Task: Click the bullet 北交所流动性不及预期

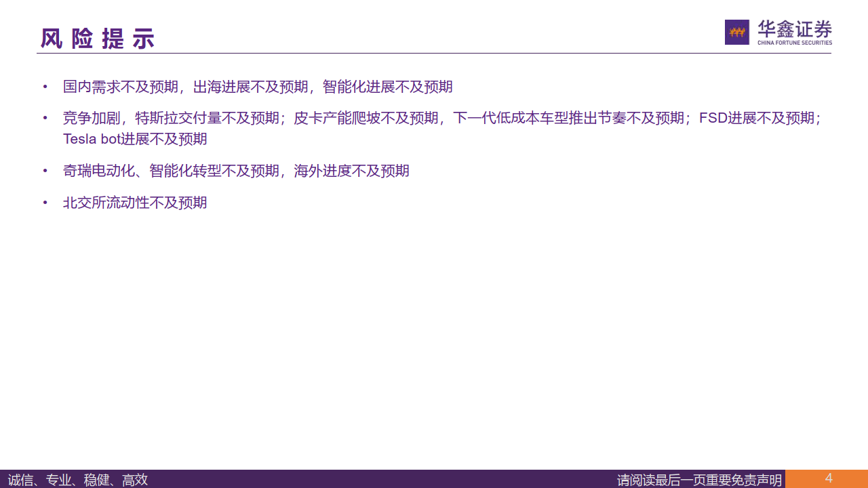Action: pos(135,203)
